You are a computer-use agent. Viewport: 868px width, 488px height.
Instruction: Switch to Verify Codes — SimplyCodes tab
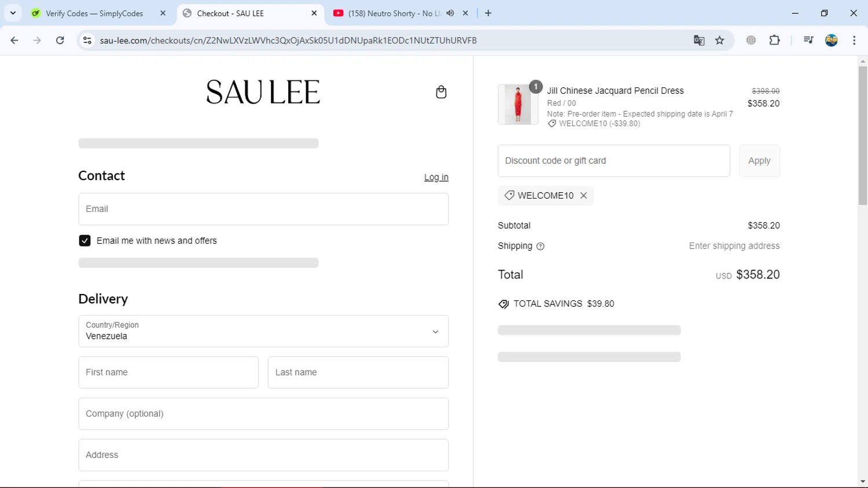[94, 13]
